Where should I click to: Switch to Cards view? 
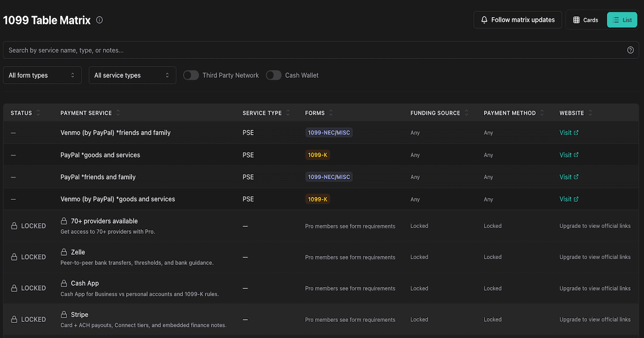point(586,20)
